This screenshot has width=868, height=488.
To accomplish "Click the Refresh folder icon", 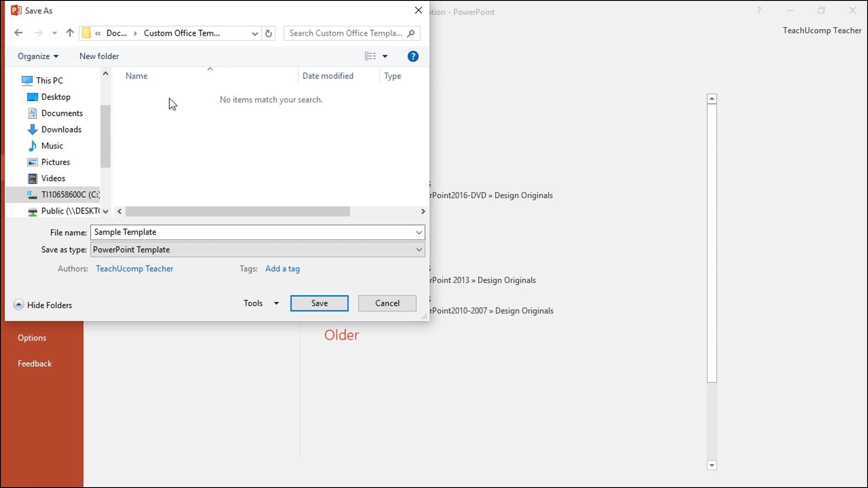I will (x=268, y=33).
